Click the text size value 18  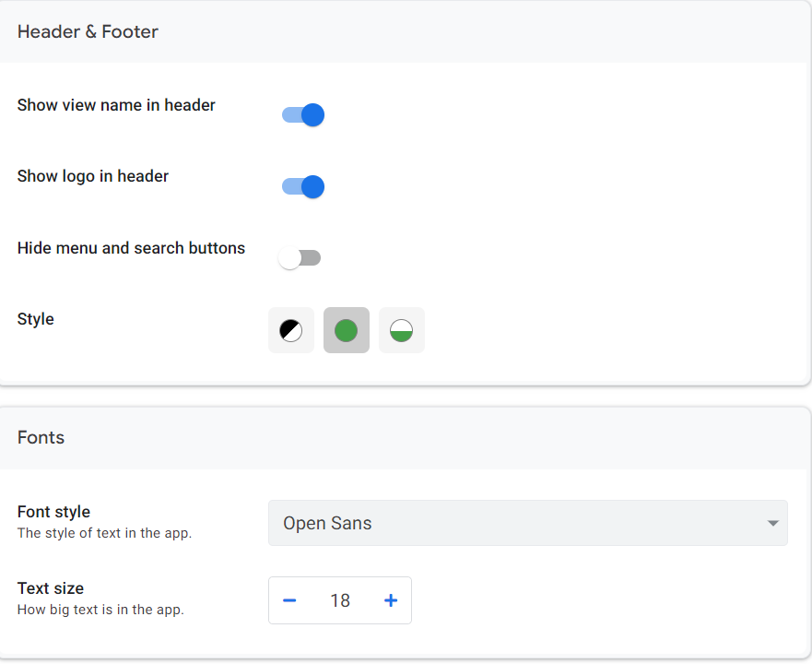point(340,600)
